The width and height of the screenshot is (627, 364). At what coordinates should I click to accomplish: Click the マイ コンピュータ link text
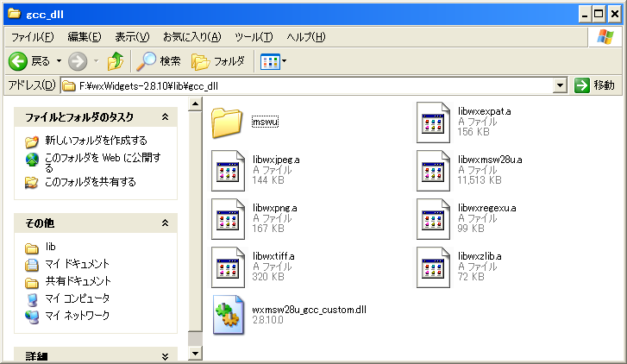77,298
